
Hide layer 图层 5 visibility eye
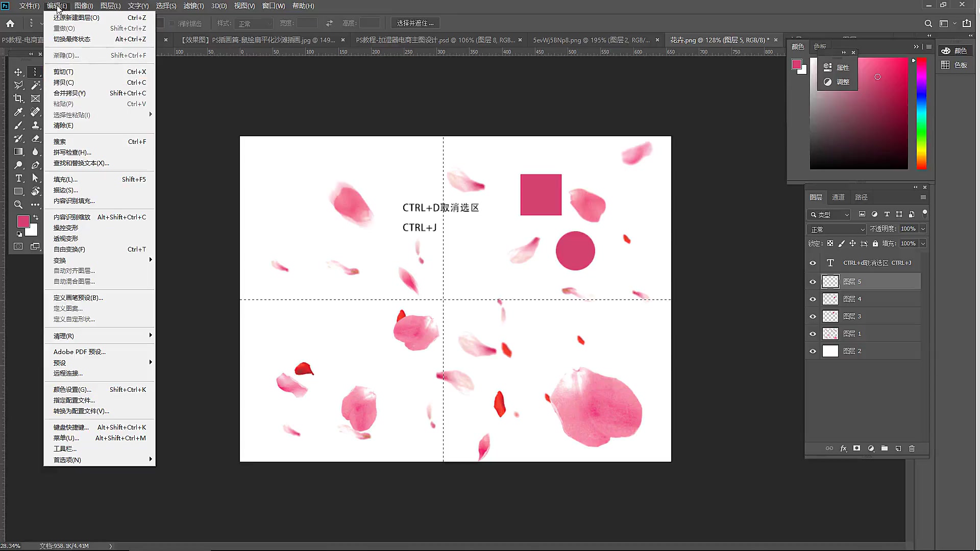813,282
